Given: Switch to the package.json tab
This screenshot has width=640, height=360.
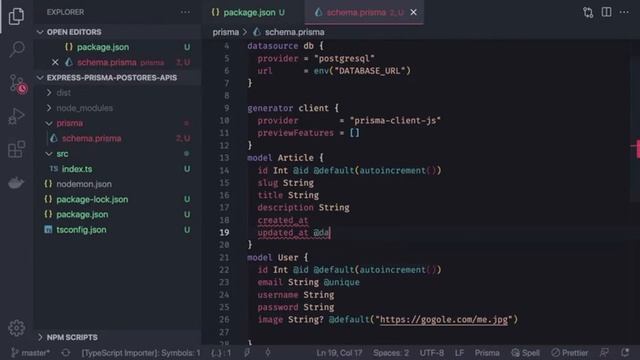Looking at the screenshot, I should click(248, 12).
